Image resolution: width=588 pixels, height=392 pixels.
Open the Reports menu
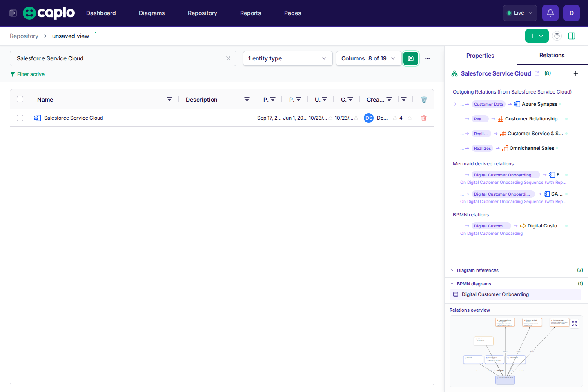(x=251, y=13)
